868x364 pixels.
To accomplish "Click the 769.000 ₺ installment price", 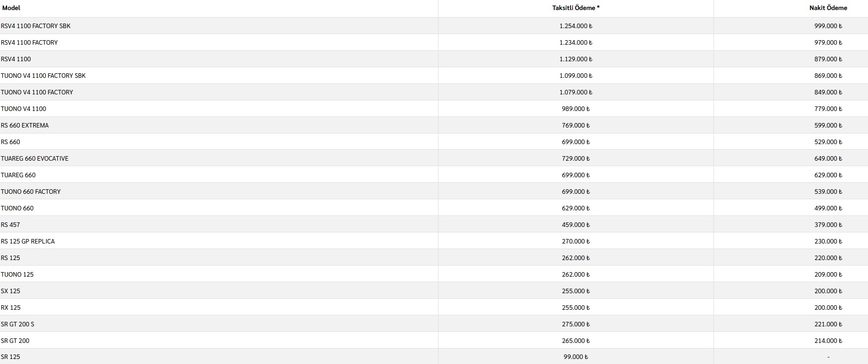I will pyautogui.click(x=576, y=126).
